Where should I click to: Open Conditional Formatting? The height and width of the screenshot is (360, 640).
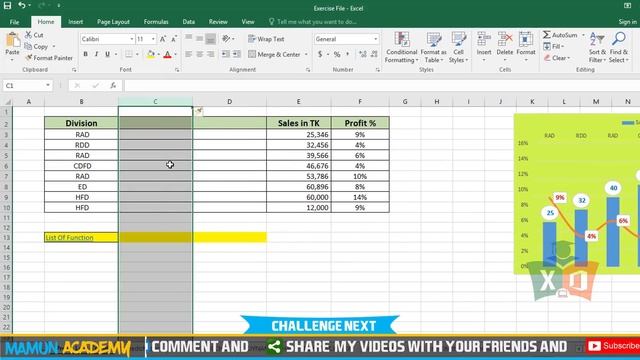click(x=402, y=47)
